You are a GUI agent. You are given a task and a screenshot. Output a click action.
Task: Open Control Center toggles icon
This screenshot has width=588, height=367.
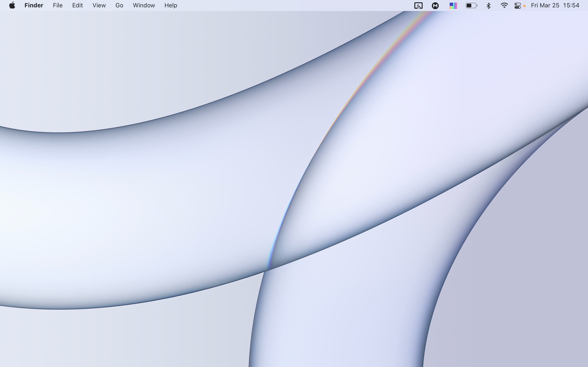[x=517, y=5]
